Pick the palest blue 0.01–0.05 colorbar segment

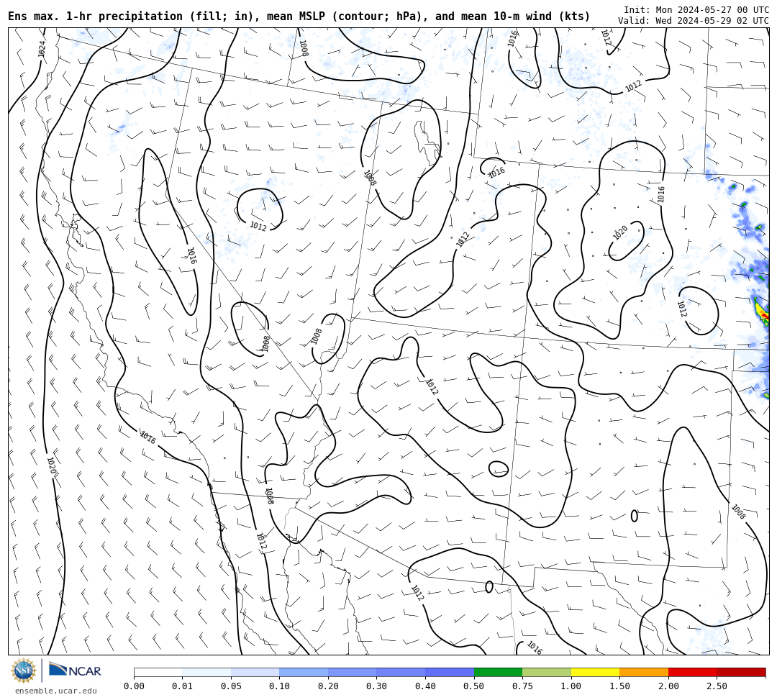tap(206, 672)
